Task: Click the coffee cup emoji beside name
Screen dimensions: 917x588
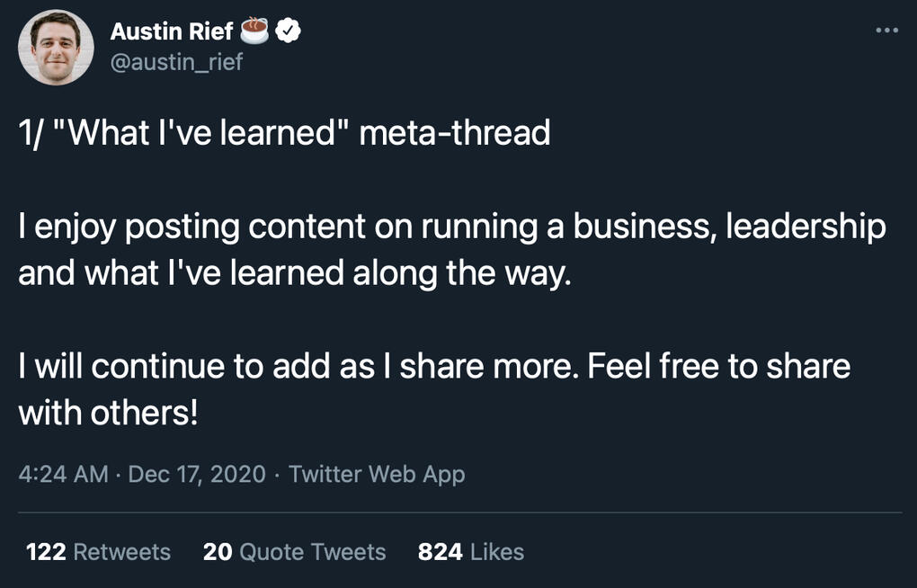Action: coord(255,31)
